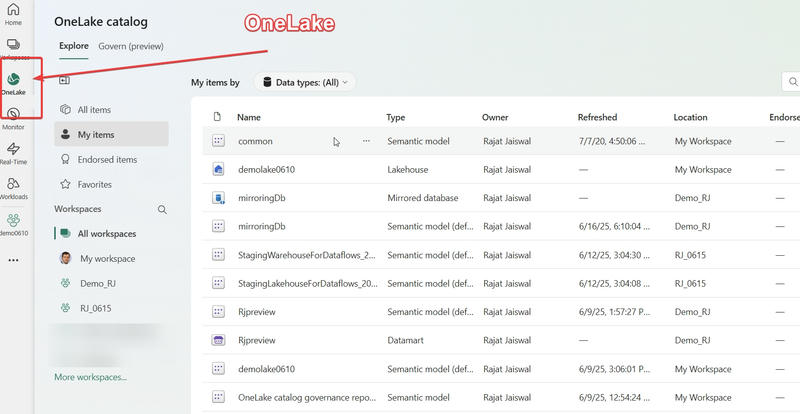Switch to the Explore tab
The image size is (800, 414).
[73, 46]
